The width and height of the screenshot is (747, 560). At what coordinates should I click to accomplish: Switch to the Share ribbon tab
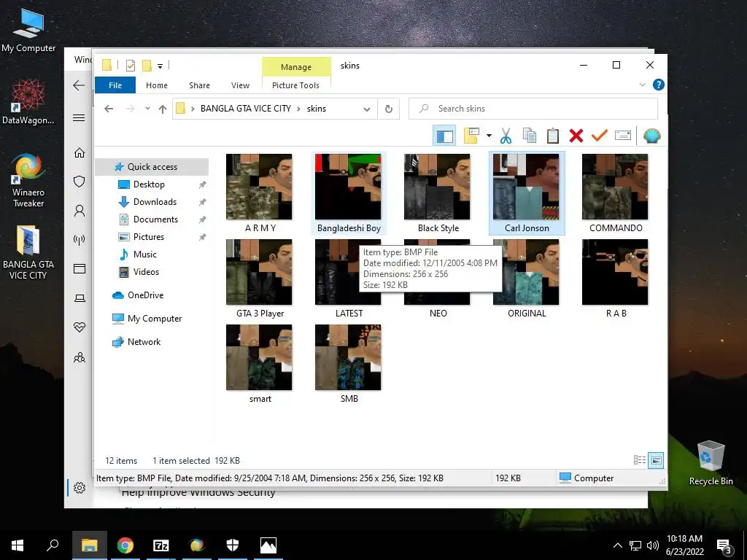point(199,85)
